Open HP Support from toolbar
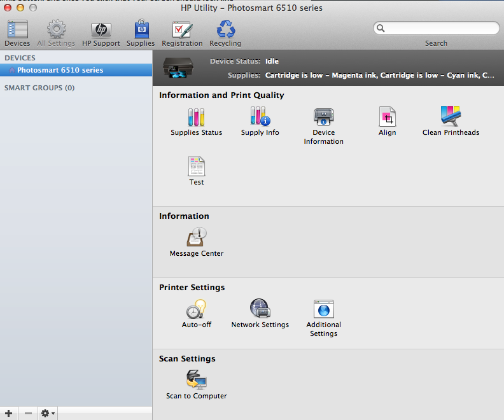Screen dimensions: 504x420 (101, 32)
